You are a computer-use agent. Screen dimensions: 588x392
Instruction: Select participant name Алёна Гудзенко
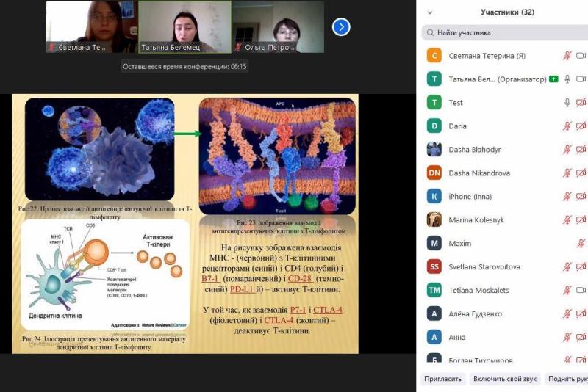click(475, 314)
